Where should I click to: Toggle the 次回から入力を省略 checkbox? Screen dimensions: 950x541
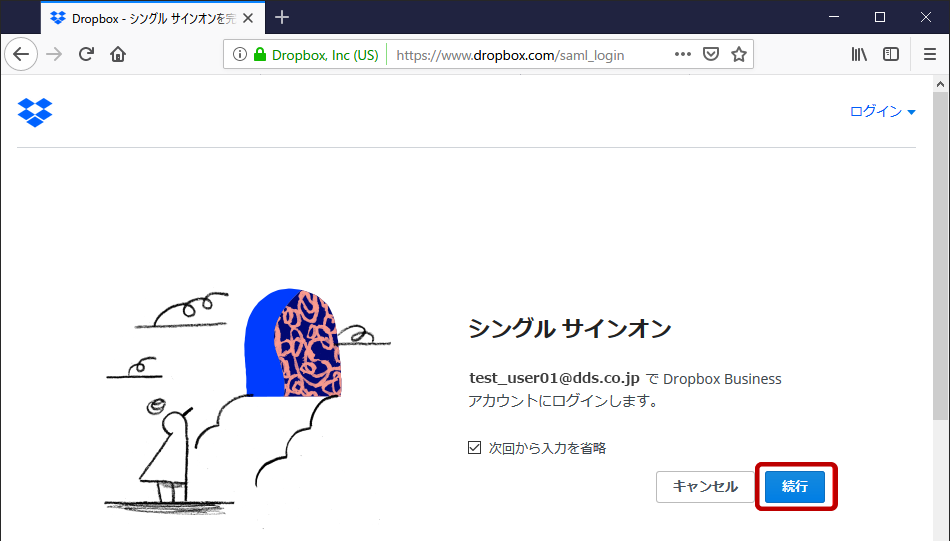[475, 448]
